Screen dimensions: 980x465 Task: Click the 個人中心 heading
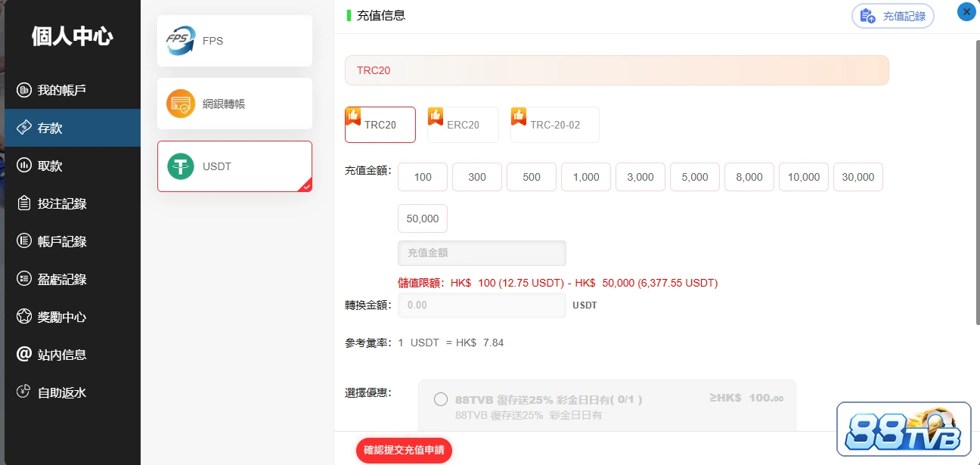coord(73,36)
